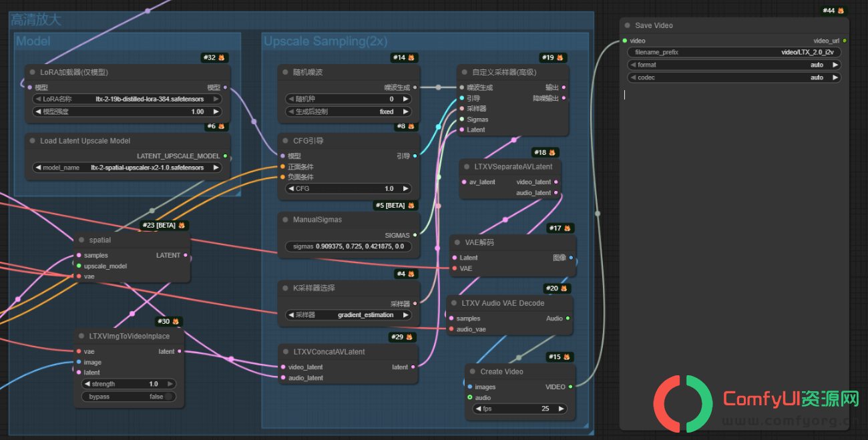Collapse the Load Latent Upscale Model node

(32, 141)
